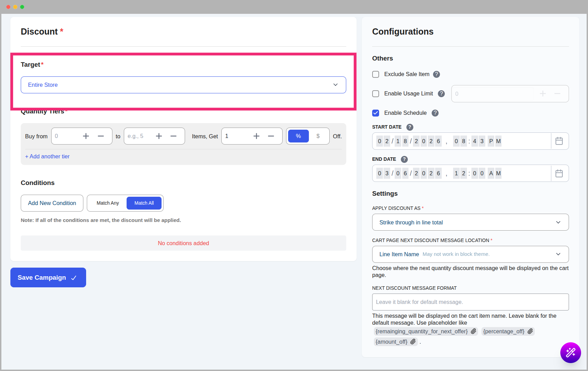Image resolution: width=588 pixels, height=371 pixels.
Task: Expand the Apply Discount As dropdown
Action: click(x=470, y=222)
